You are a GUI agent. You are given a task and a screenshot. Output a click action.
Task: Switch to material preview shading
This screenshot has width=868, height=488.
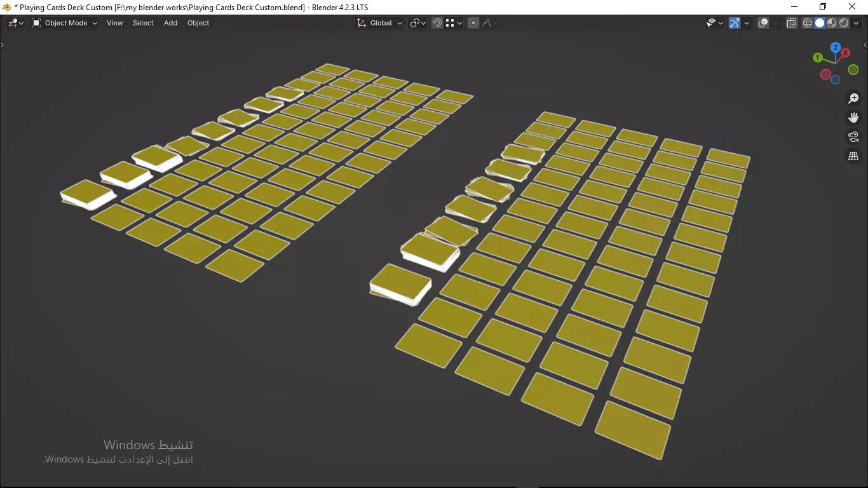832,23
